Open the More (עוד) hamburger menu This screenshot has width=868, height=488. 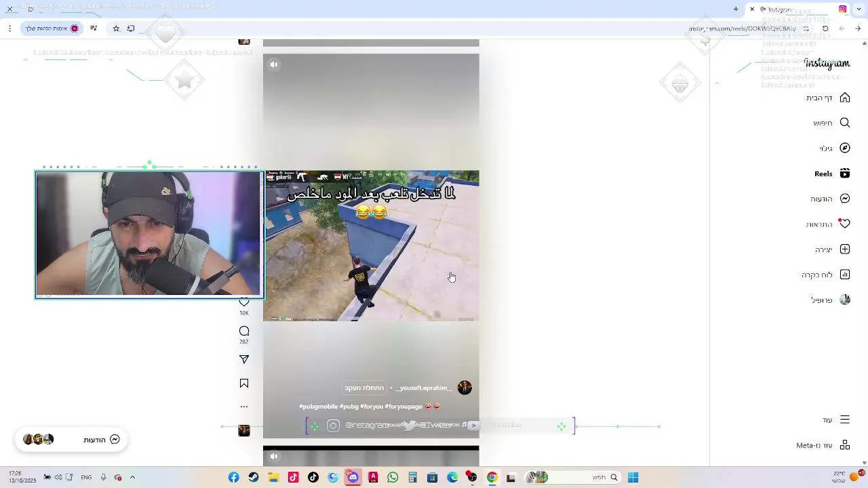[845, 420]
